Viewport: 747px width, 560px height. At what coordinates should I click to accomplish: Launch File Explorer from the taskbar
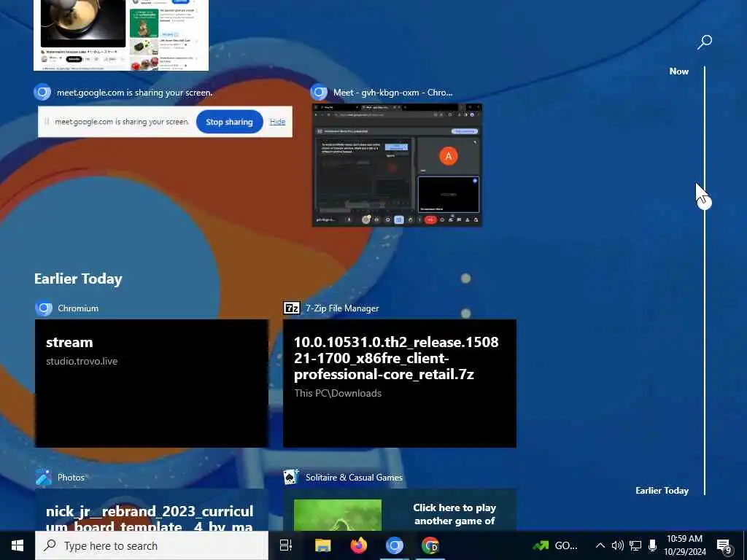tap(323, 545)
